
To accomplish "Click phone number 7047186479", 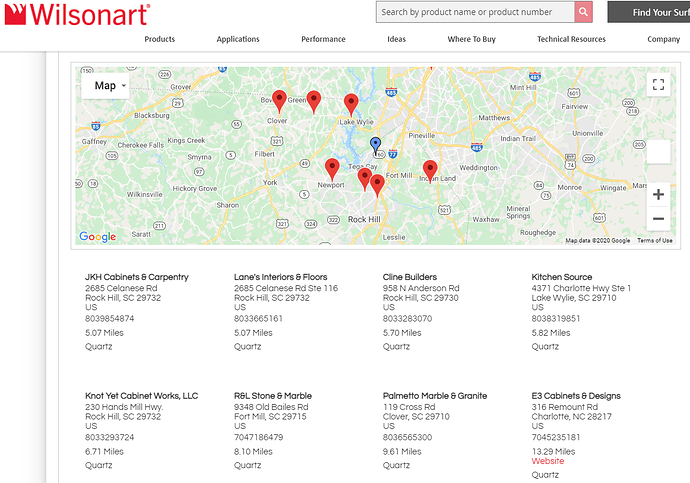I will tap(258, 437).
